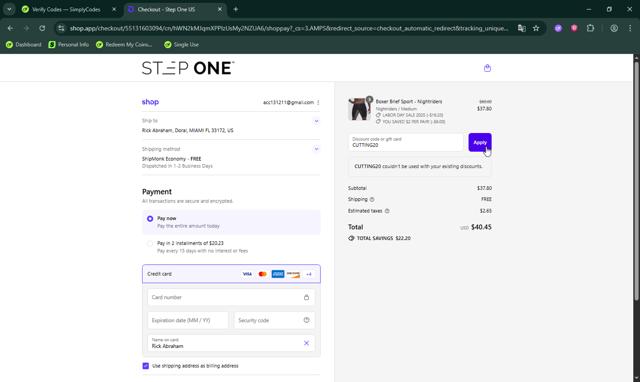Viewport: 640px width, 382px height.
Task: Expand the Ship to section
Action: (x=316, y=121)
